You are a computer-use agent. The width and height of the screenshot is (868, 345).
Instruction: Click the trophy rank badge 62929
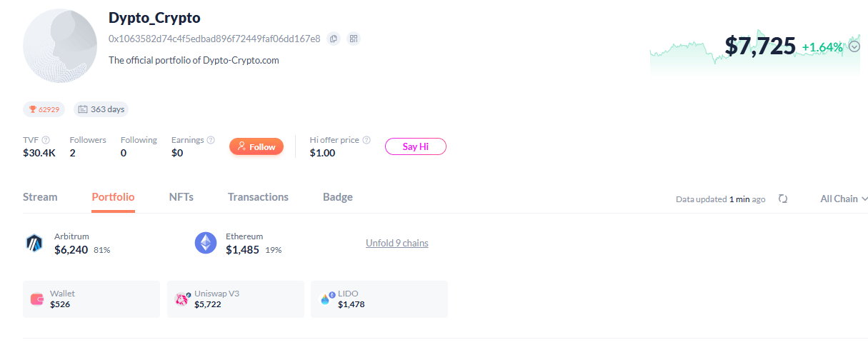coord(44,109)
